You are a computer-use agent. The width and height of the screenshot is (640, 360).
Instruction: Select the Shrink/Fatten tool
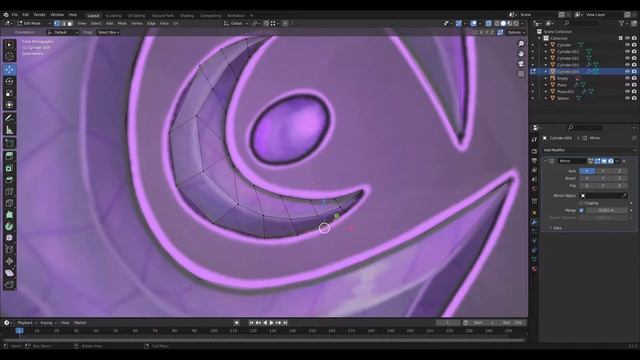tap(9, 261)
